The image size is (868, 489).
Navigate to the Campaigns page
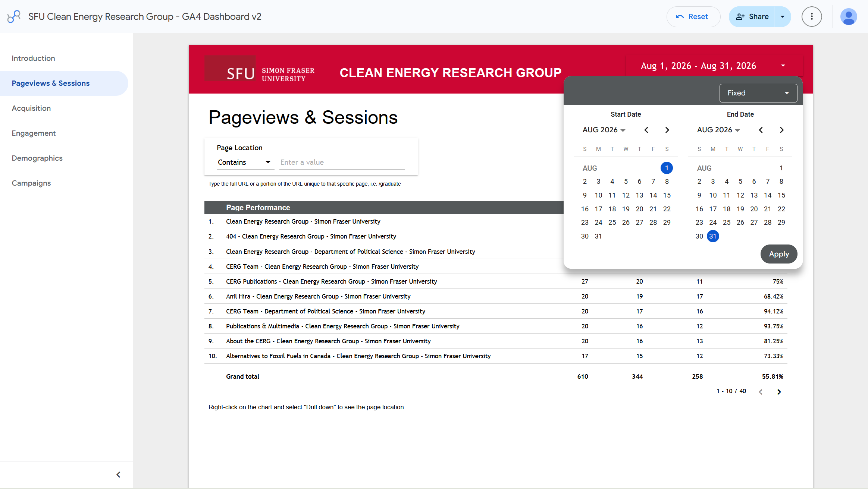coord(31,183)
